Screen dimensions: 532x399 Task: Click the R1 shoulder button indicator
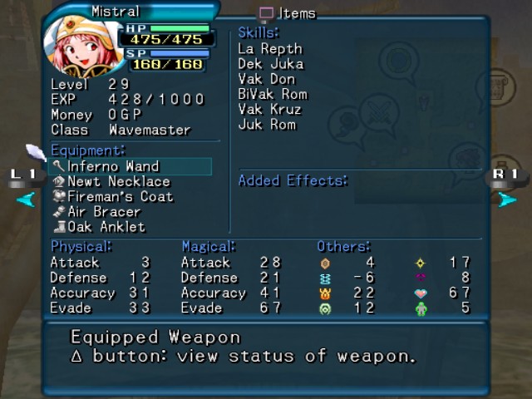(x=507, y=178)
